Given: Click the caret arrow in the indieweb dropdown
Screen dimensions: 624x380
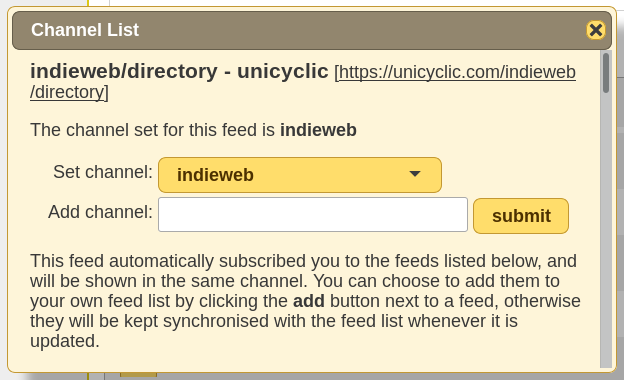Looking at the screenshot, I should [x=415, y=174].
